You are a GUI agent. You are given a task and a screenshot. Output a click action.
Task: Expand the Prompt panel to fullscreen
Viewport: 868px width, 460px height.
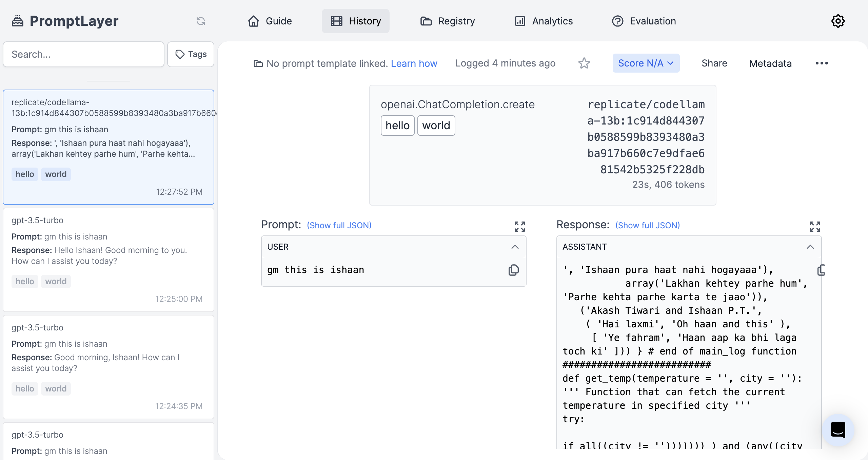519,226
